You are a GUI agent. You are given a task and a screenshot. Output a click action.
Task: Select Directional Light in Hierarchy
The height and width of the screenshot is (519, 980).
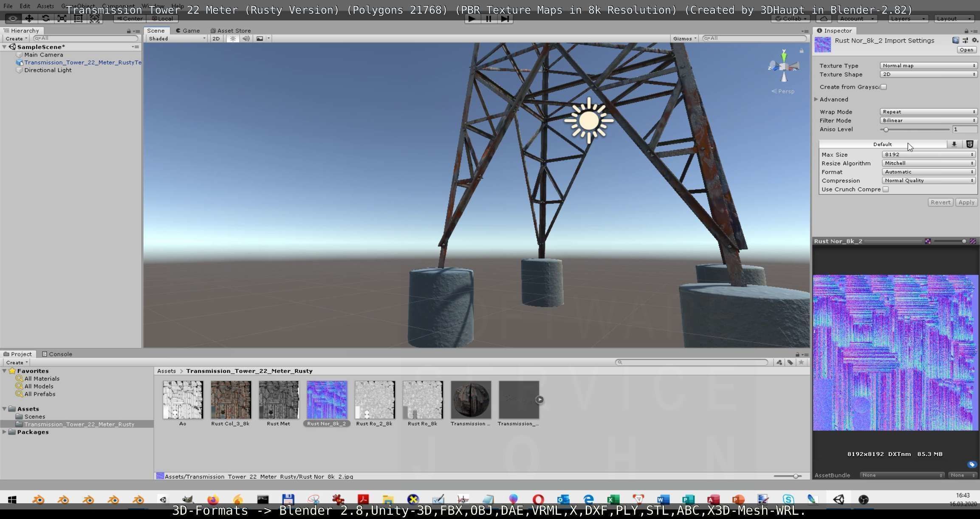[48, 70]
